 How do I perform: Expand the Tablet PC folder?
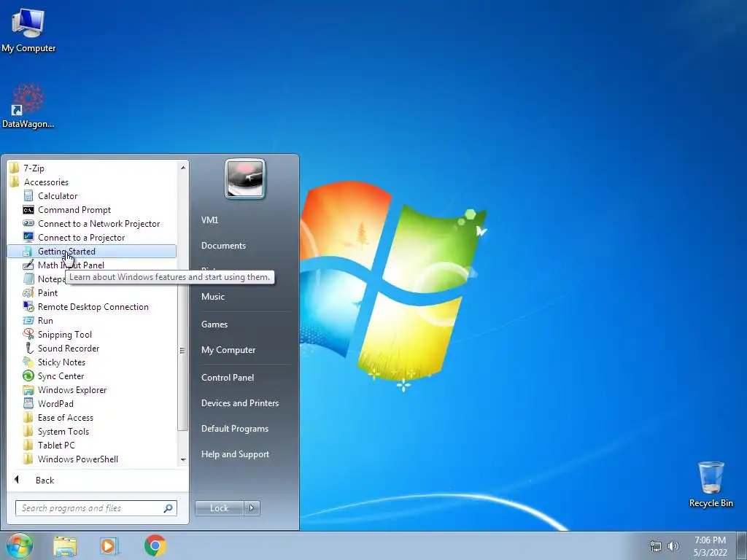coord(55,446)
